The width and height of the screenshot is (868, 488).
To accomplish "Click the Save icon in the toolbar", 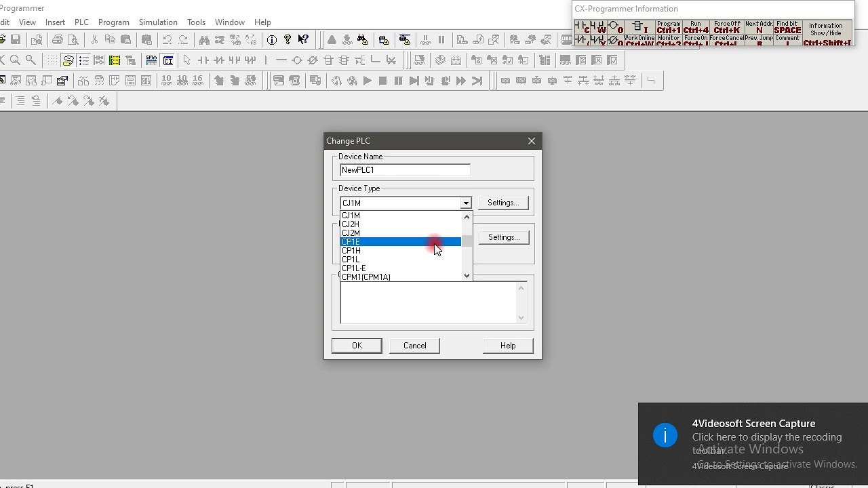I will pyautogui.click(x=16, y=40).
